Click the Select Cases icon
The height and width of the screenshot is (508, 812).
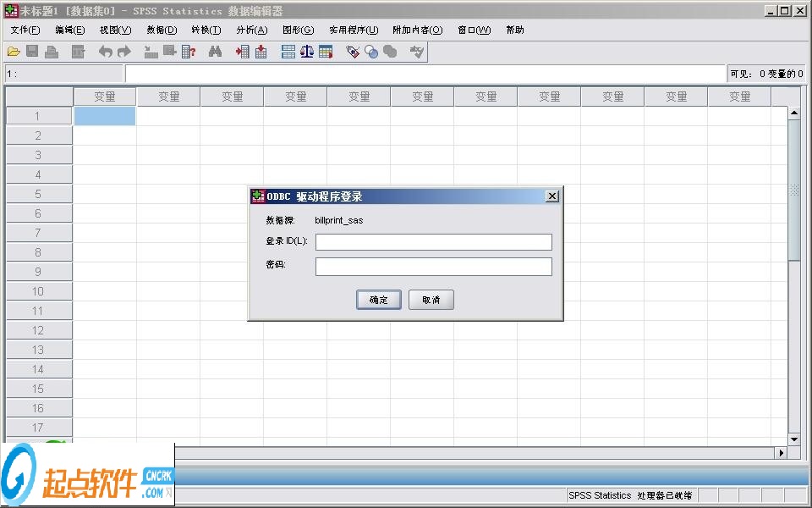326,52
